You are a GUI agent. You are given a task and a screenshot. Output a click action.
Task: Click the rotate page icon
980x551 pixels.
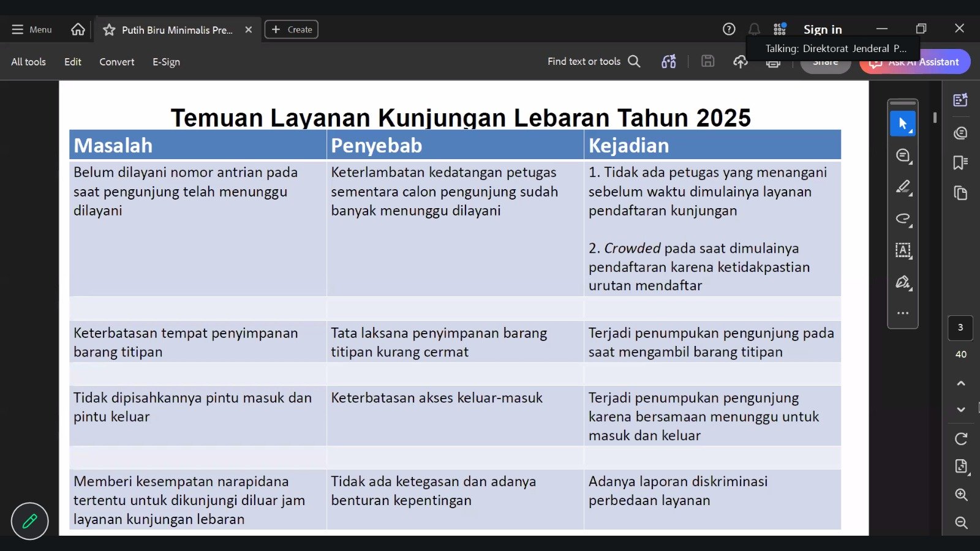coord(961,438)
